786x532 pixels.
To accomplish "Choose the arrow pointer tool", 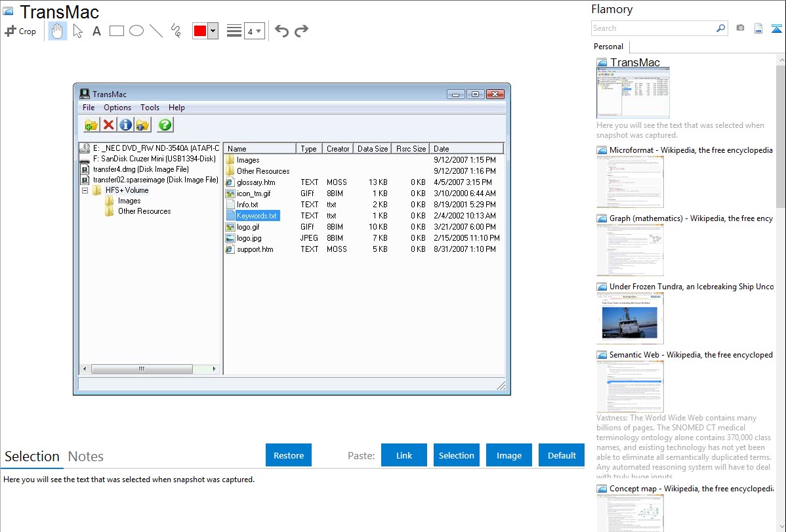I will [77, 31].
